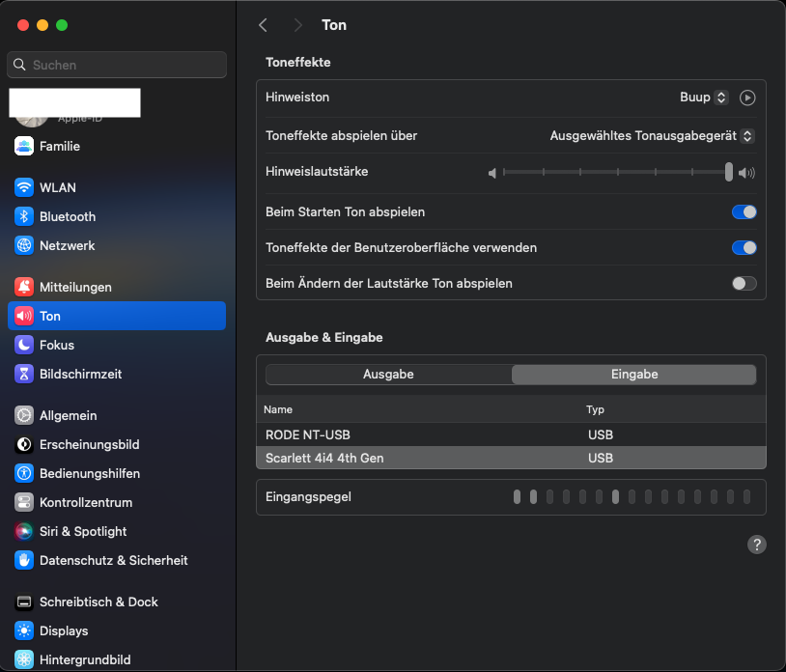
Task: Expand Ausgewähltes Tonausgabegerät dropdown
Action: 652,136
